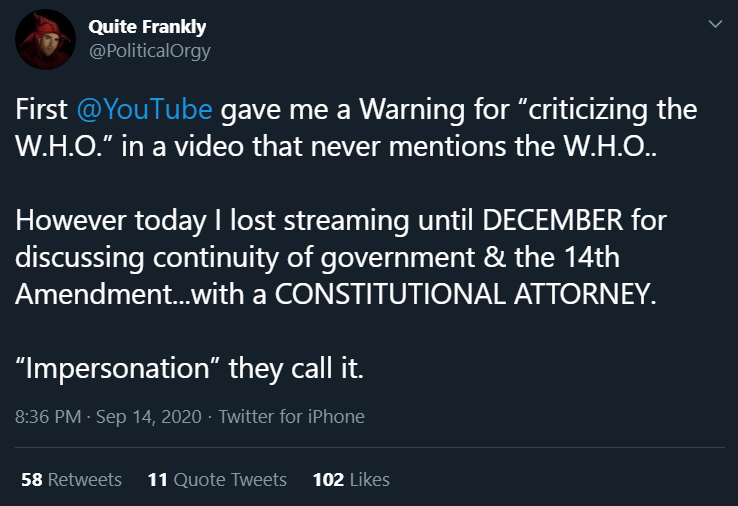Click the Quite Frankly profile avatar
Screen dimensions: 738x506
[x=46, y=40]
